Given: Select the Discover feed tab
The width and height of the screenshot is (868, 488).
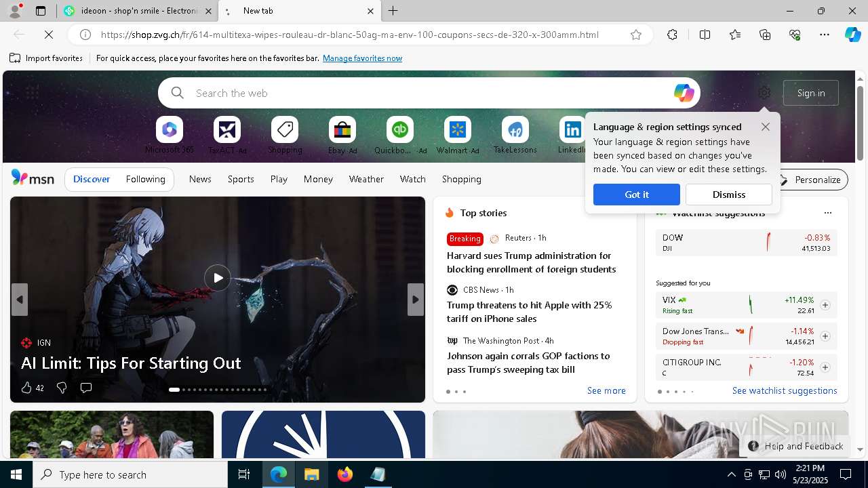Looking at the screenshot, I should point(92,179).
